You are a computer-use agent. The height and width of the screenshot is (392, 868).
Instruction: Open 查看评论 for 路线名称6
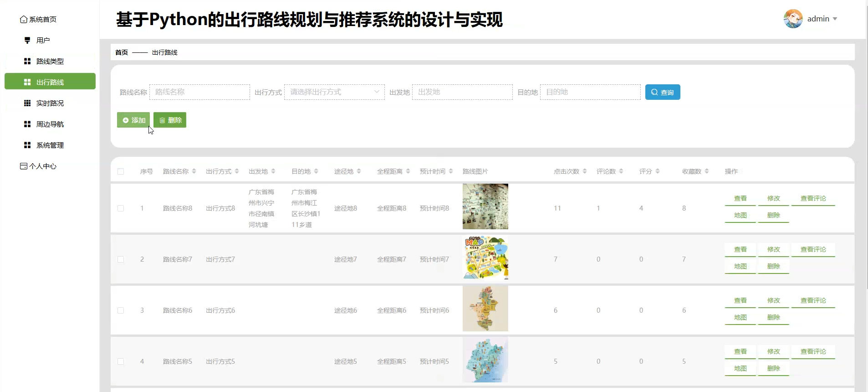pos(813,300)
